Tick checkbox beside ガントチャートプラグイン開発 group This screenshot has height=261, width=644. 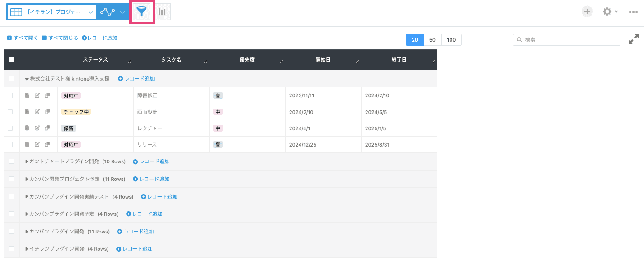[12, 161]
